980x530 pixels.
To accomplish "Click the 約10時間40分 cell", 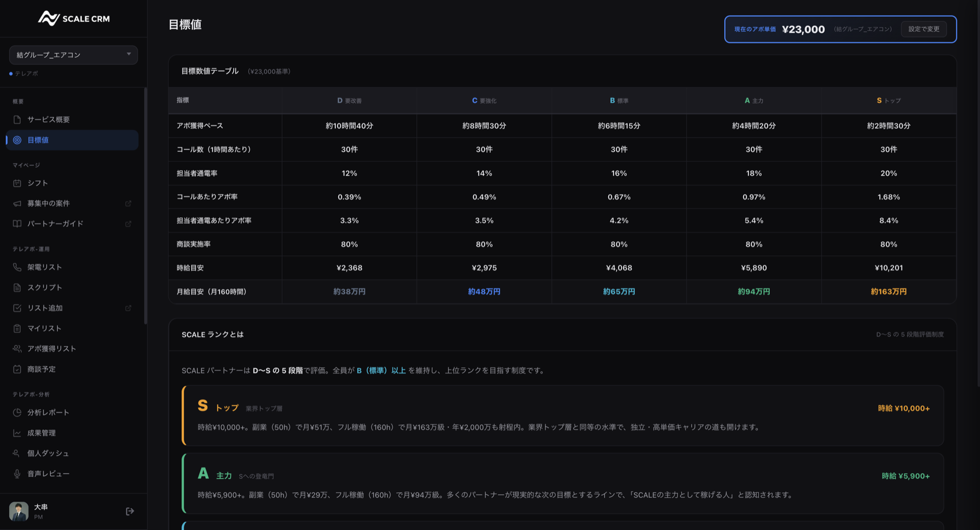I will pos(350,126).
